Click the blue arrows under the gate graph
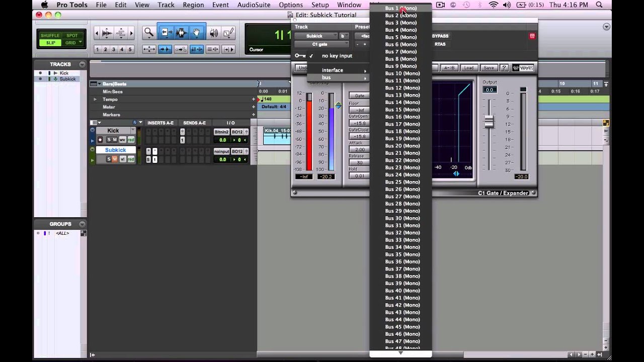Screen dimensions: 644x362 pos(456,174)
